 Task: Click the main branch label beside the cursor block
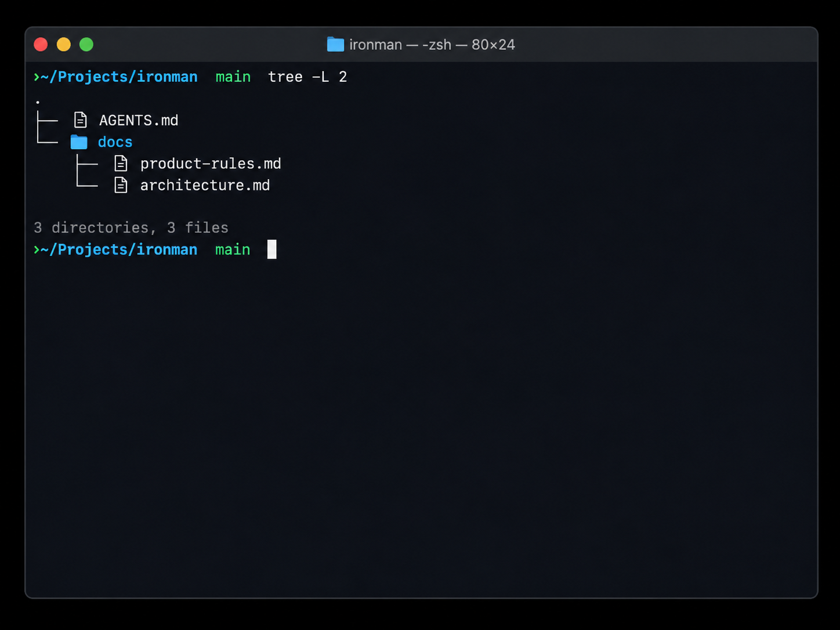[x=233, y=249]
